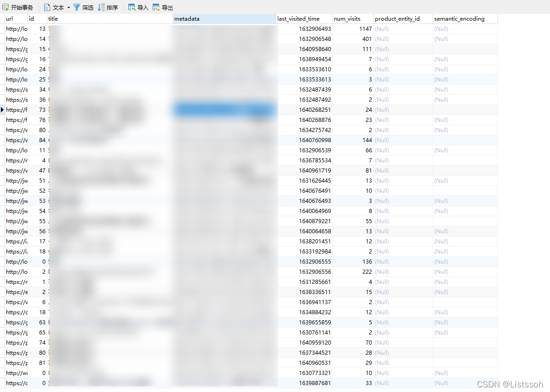Click the cell with value 1638949454
550x392 pixels.
pyautogui.click(x=304, y=59)
